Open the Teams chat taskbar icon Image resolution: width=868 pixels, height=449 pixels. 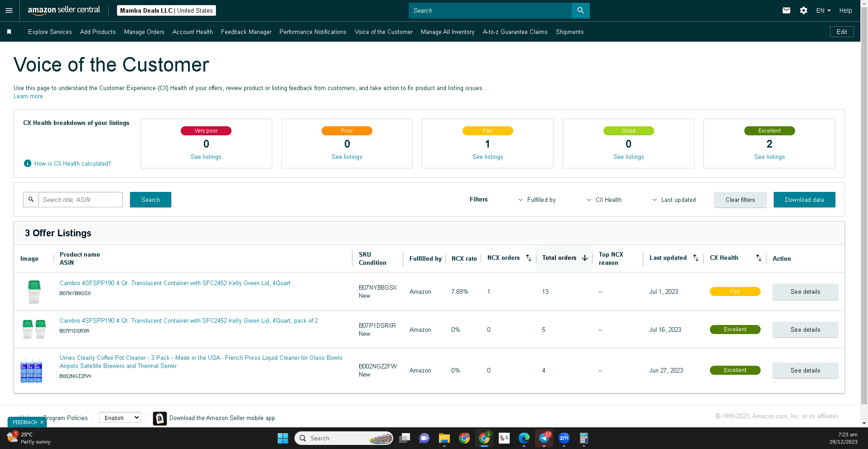click(424, 438)
